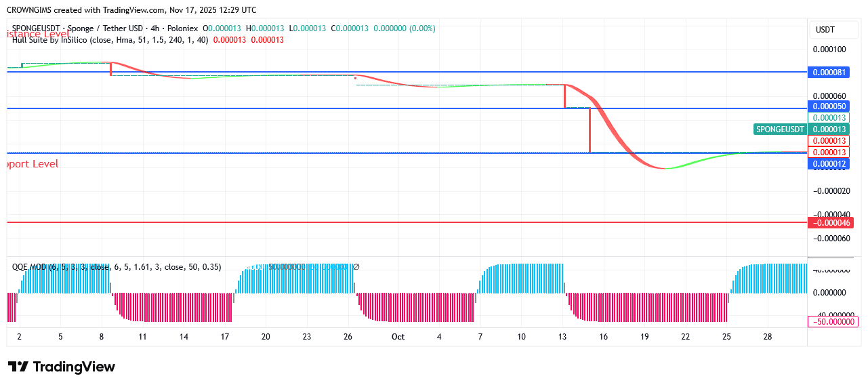This screenshot has width=868, height=387.
Task: Click the TradingView logo icon
Action: pyautogui.click(x=18, y=367)
